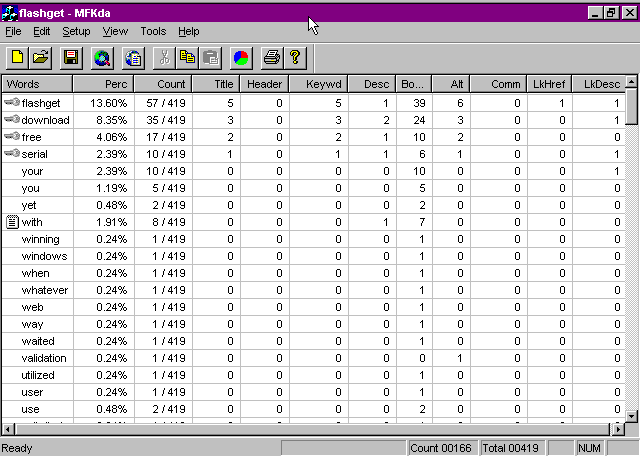Select the word row 'your'
This screenshot has height=456, width=640.
tap(313, 171)
